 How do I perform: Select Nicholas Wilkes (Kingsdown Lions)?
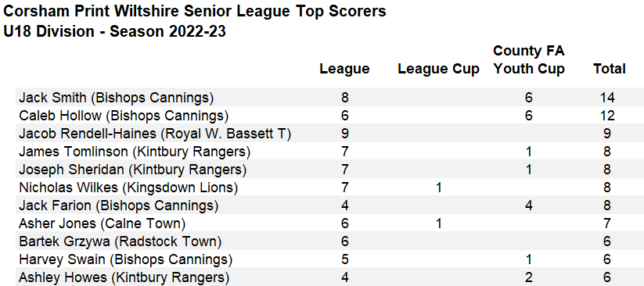tap(128, 188)
